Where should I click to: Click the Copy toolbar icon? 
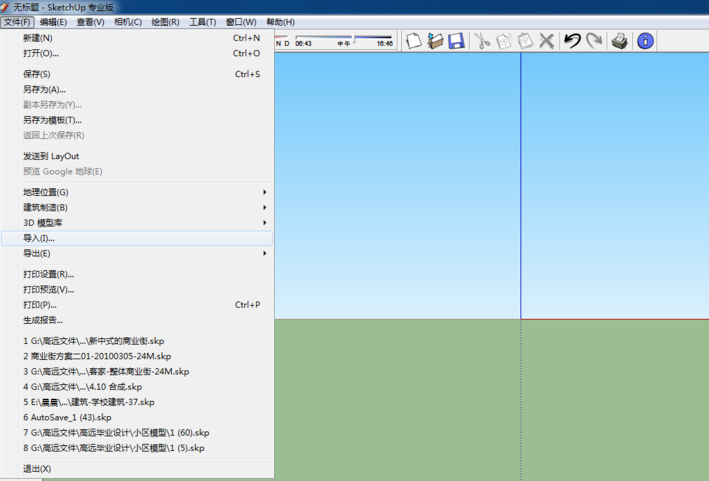pos(504,41)
